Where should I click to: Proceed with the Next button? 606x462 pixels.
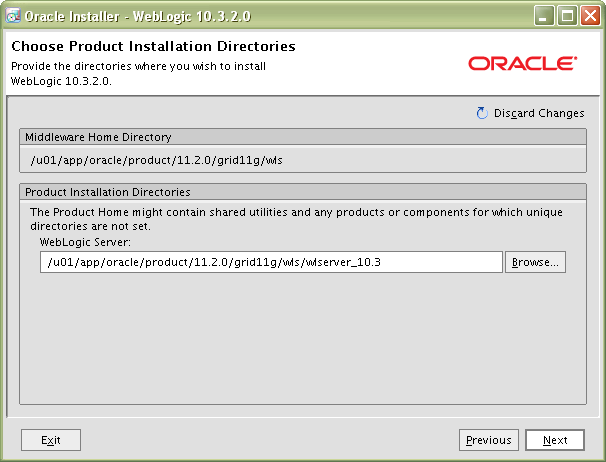click(x=555, y=440)
